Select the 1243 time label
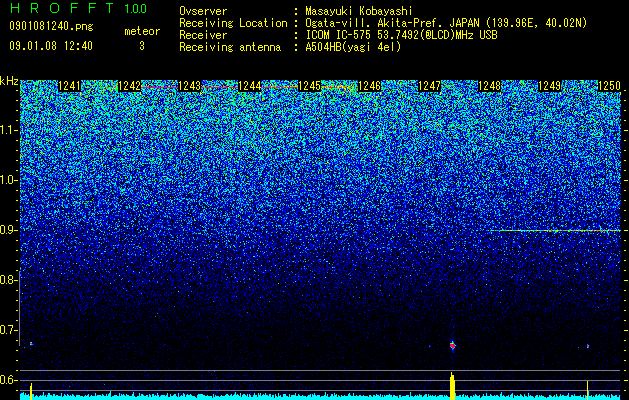The image size is (629, 400). (189, 86)
